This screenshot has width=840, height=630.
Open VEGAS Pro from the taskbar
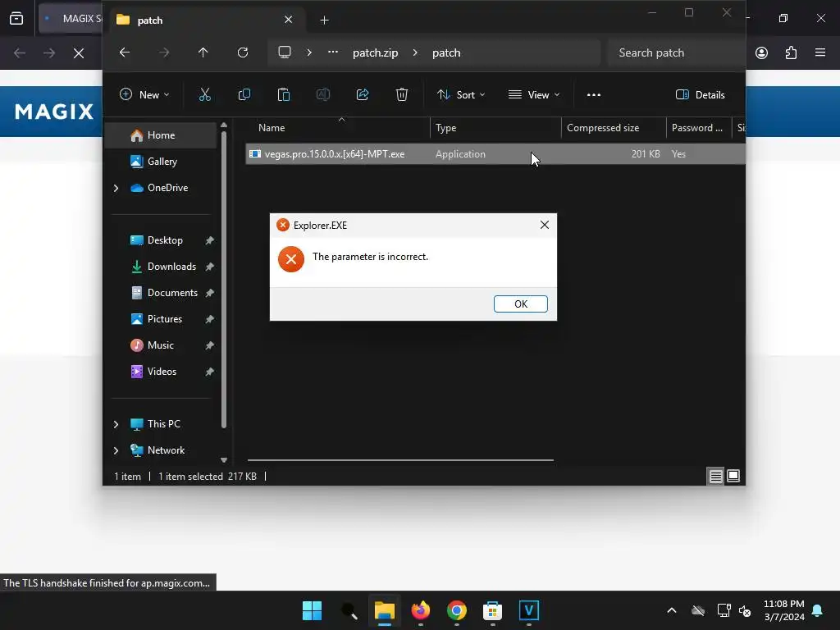[529, 610]
